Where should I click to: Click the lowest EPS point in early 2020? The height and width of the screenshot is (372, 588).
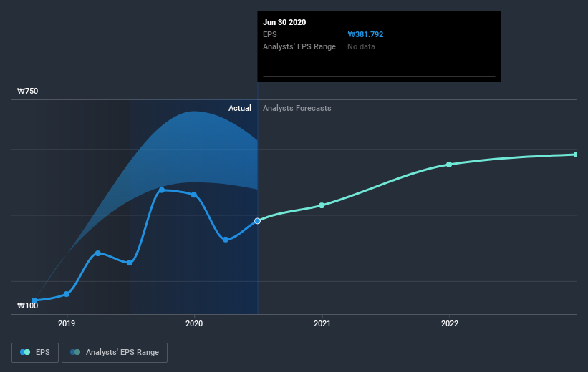tap(226, 240)
